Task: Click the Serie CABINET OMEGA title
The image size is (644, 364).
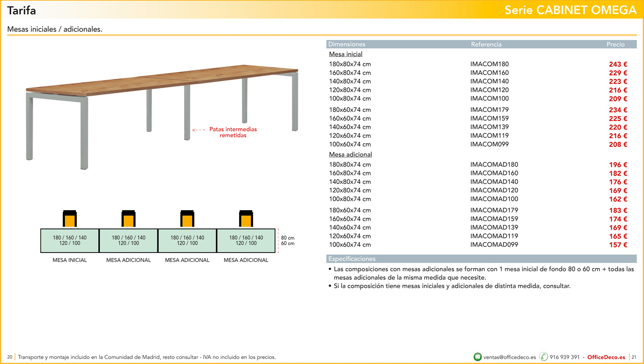Action: (570, 10)
